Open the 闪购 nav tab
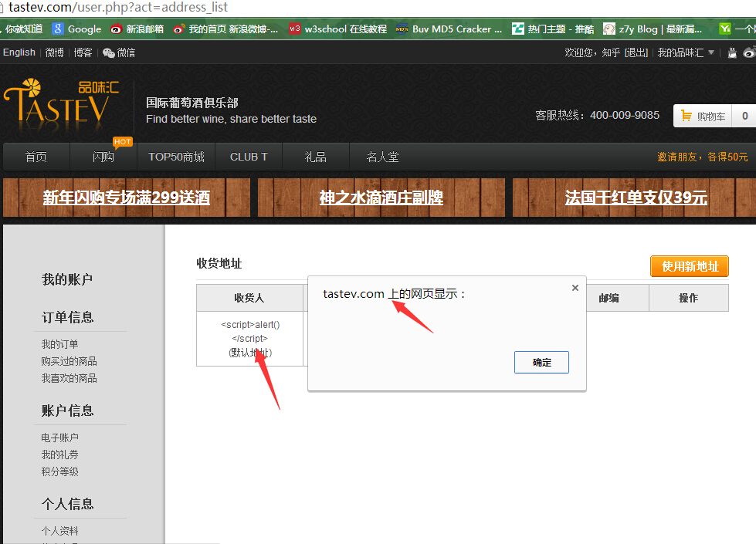Screen dimensions: 756x544 click(103, 157)
